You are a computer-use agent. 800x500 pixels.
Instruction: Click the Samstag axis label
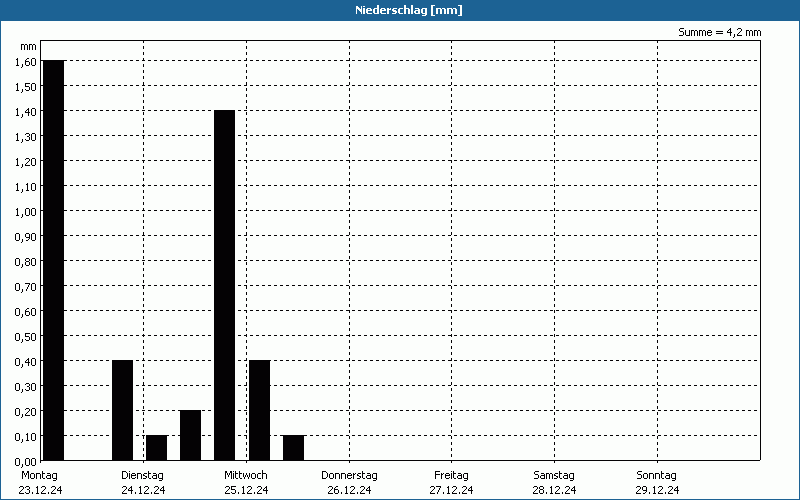pos(554,475)
